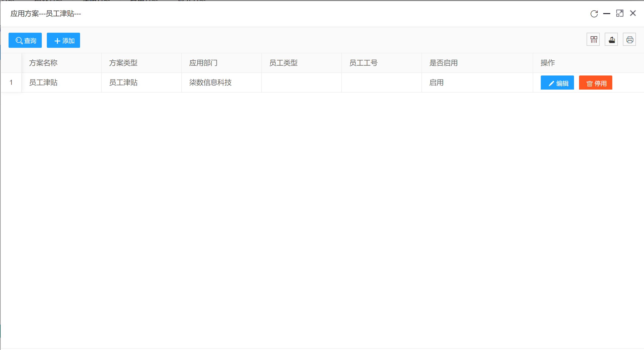Minimize the 应用方案 dialog
Viewport: 644px width, 350px height.
point(607,14)
